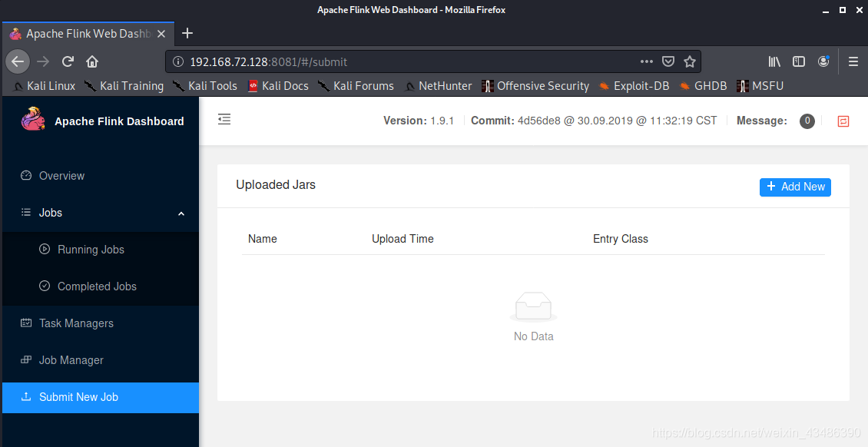
Task: Reload the page with the reload icon
Action: pos(68,61)
